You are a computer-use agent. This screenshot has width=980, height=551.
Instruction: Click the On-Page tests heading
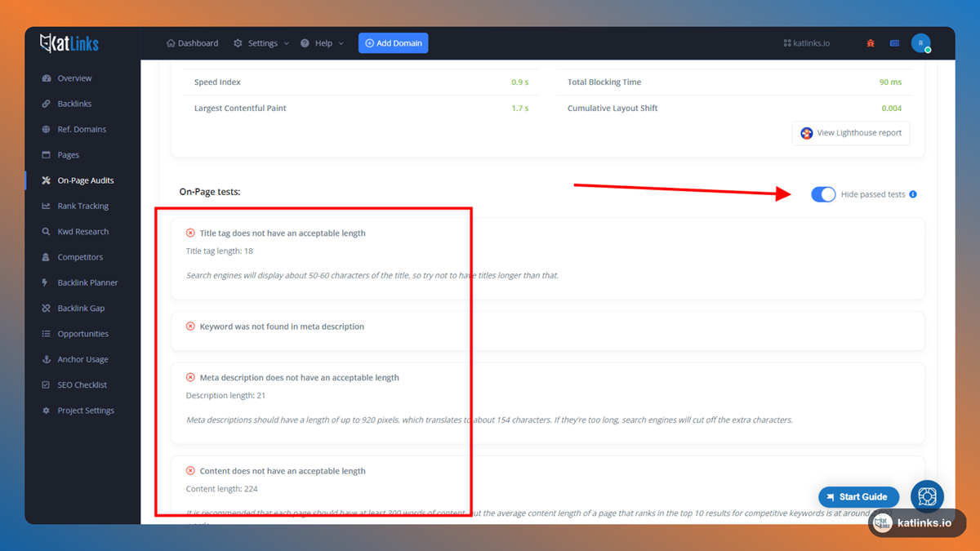[210, 192]
